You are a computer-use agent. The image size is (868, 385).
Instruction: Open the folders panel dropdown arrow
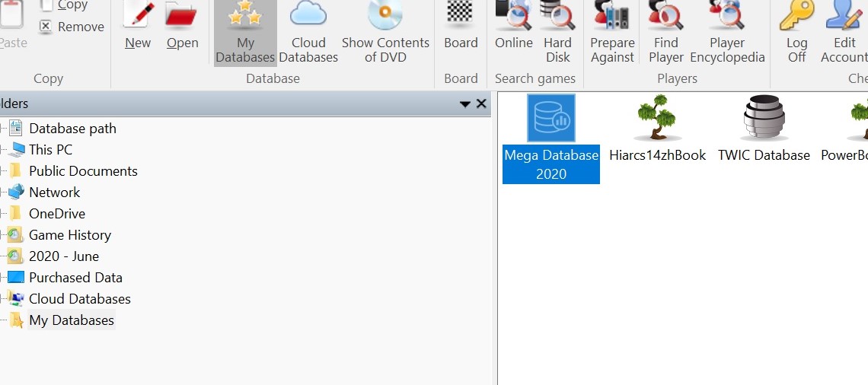click(x=465, y=104)
